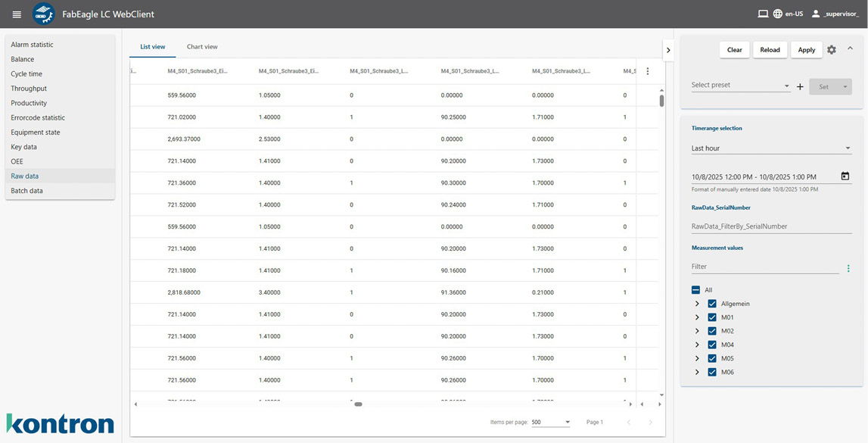Click the RawData serial number filter field
This screenshot has height=443, width=868.
point(757,226)
